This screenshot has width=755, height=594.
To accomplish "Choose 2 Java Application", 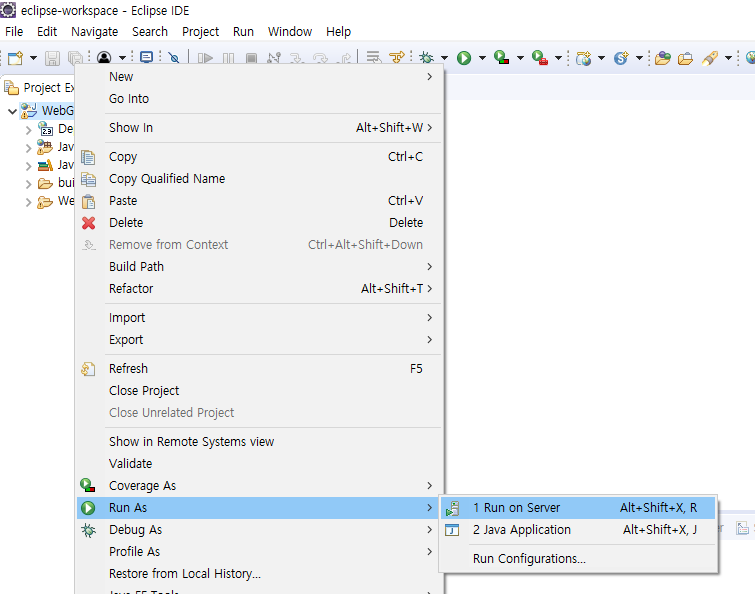I will pyautogui.click(x=578, y=530).
